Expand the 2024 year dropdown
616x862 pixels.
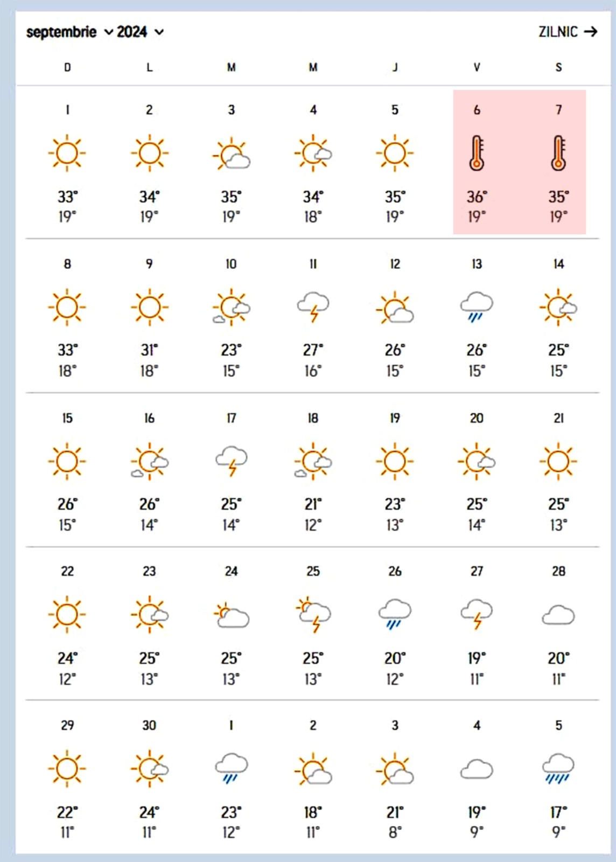(x=140, y=32)
